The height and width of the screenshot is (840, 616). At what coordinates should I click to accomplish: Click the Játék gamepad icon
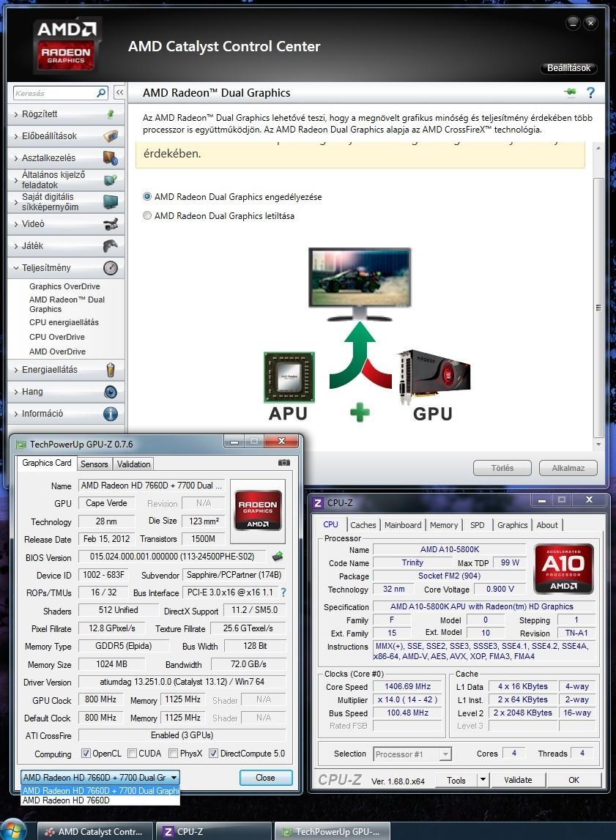tap(111, 246)
